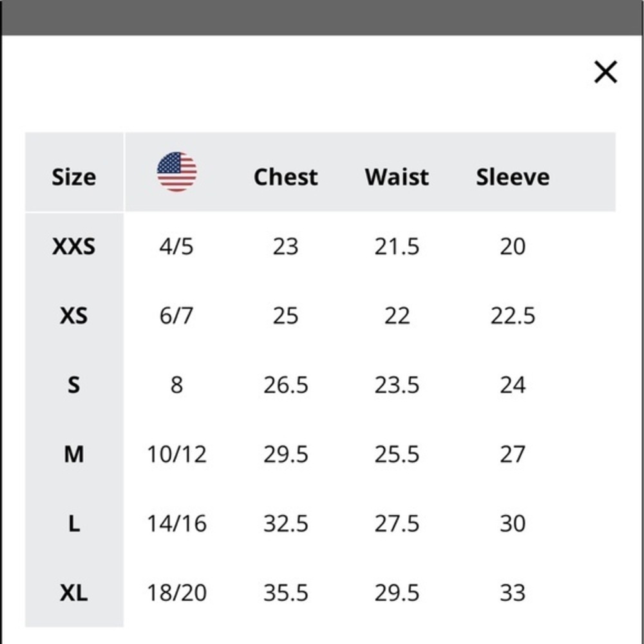Select the L size row label
Image resolution: width=644 pixels, height=644 pixels.
coord(74,524)
